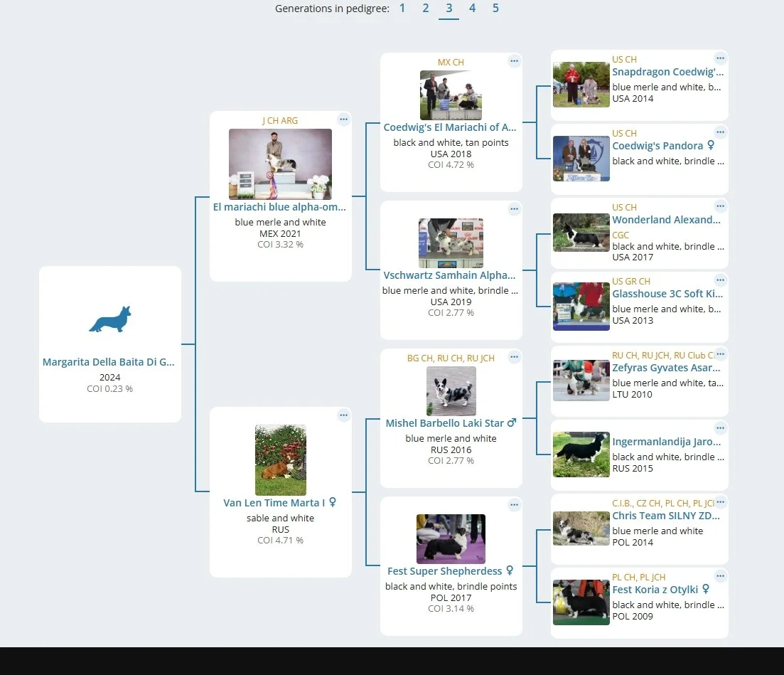This screenshot has width=784, height=675.
Task: Click Coedwig's El Mariachi show photo
Action: tap(451, 95)
